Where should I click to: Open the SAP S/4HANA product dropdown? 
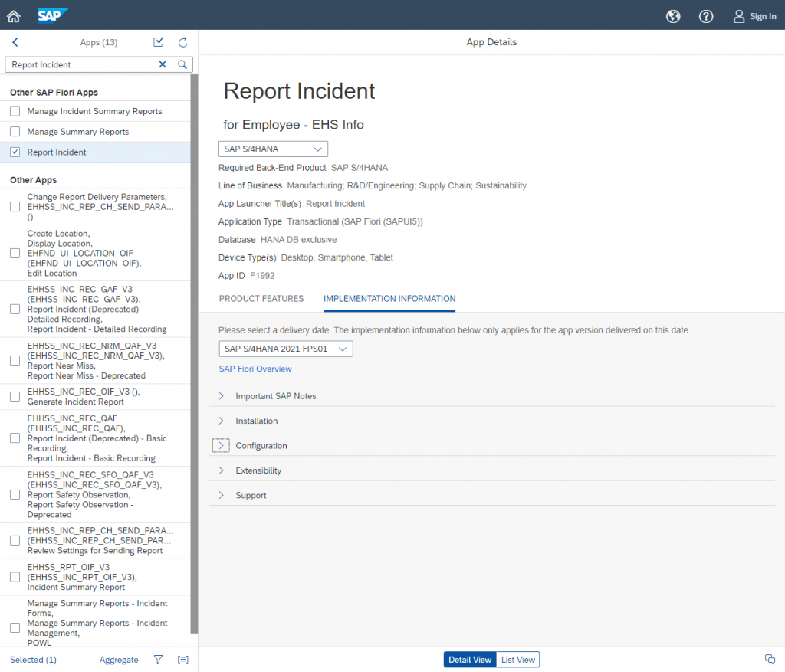pyautogui.click(x=274, y=149)
